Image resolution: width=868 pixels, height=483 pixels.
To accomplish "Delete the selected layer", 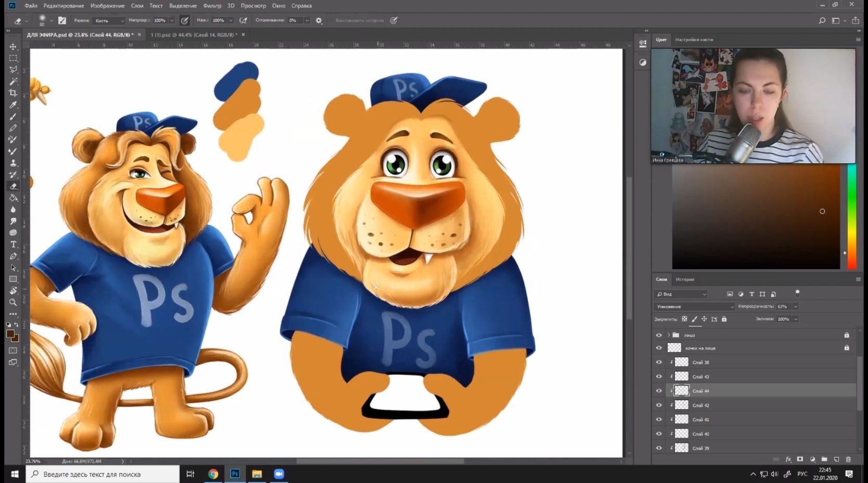I will pos(848,459).
